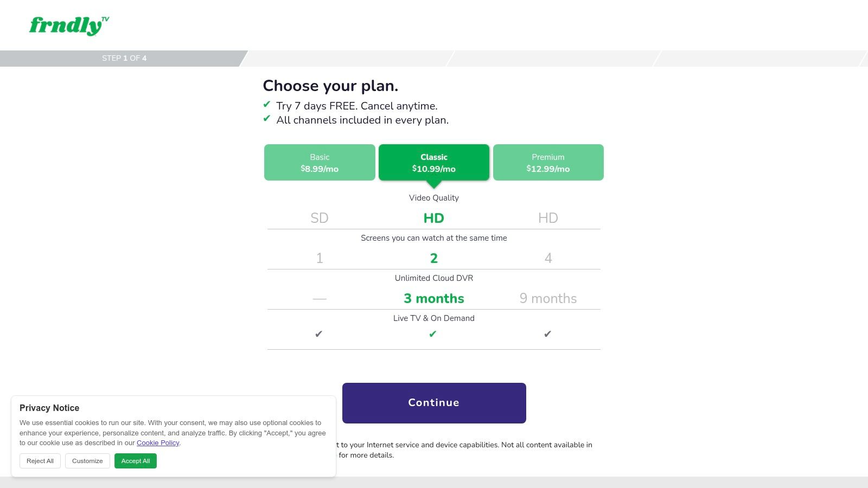Click the second step progress segment
Image resolution: width=868 pixels, height=488 pixels.
(347, 58)
